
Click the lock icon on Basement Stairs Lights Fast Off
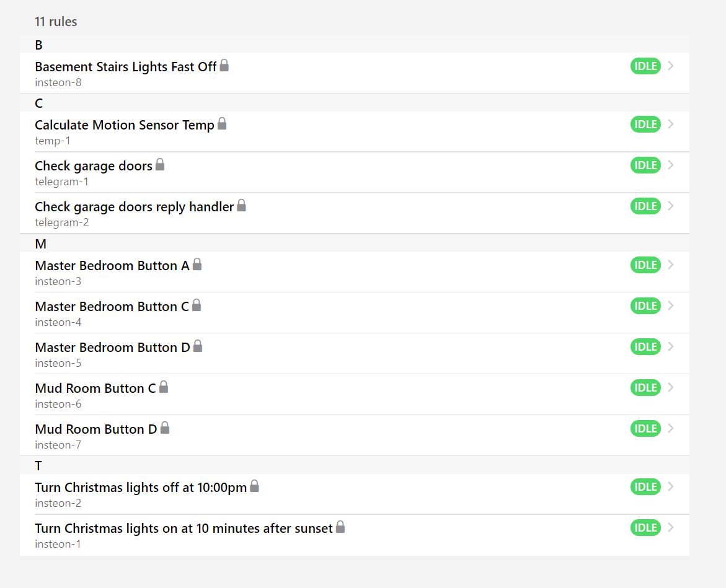pyautogui.click(x=224, y=65)
